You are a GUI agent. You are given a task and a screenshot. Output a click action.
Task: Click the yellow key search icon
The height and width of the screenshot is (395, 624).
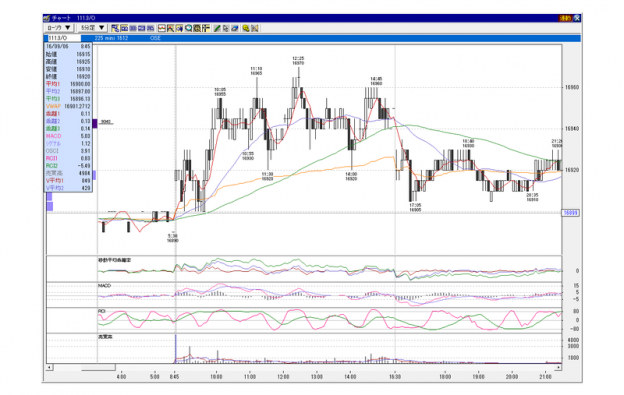click(x=246, y=28)
